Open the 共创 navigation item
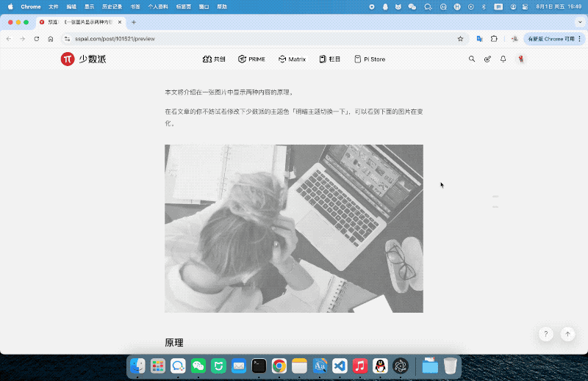The height and width of the screenshot is (381, 588). (x=214, y=59)
